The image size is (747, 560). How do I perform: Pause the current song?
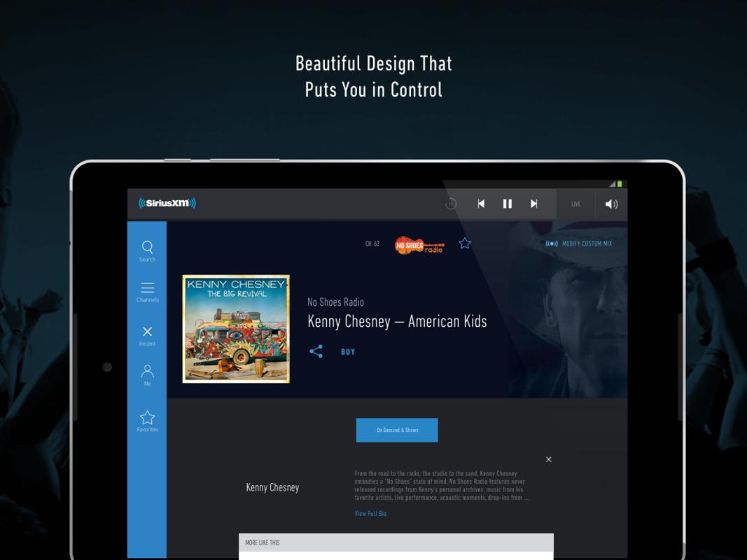507,204
